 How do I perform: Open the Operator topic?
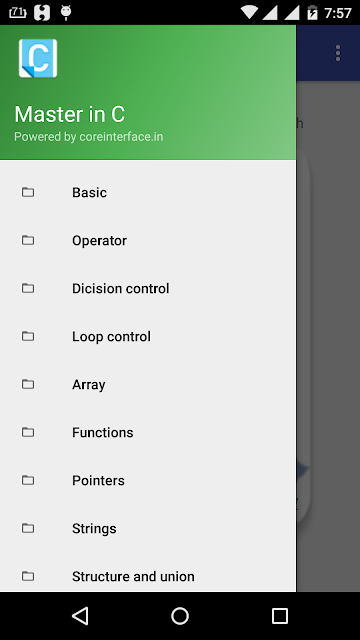coord(148,240)
